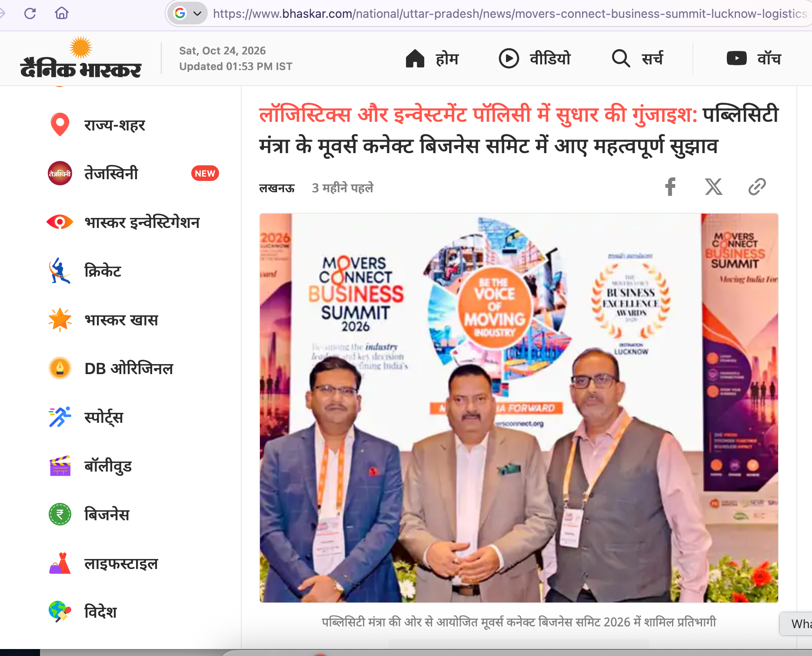Open the बॉलीवुड clapperboard icon
The height and width of the screenshot is (656, 812).
60,465
